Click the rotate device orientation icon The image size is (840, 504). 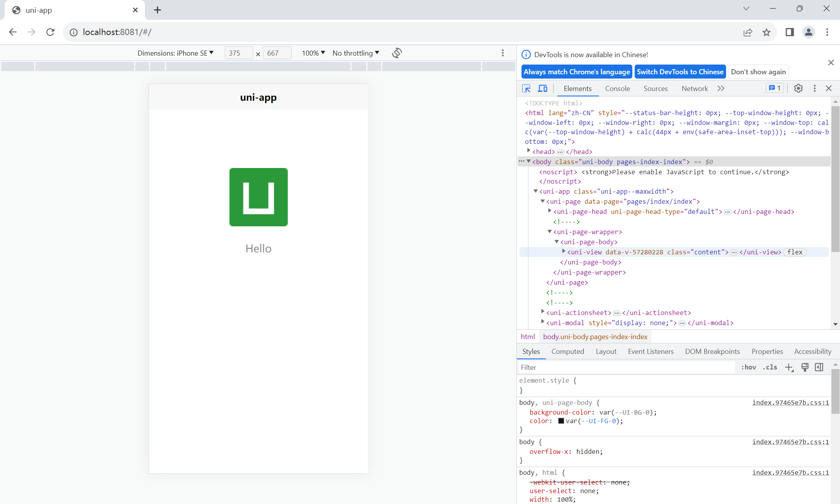(397, 53)
